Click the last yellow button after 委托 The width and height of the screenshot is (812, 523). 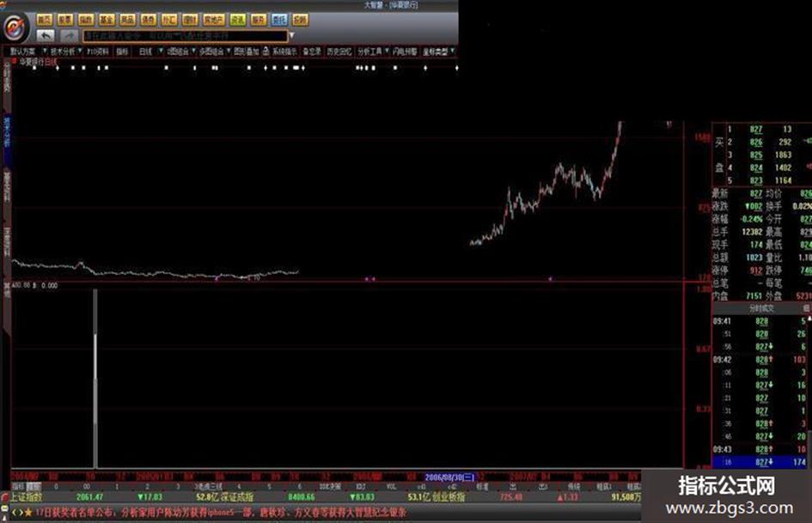[301, 20]
